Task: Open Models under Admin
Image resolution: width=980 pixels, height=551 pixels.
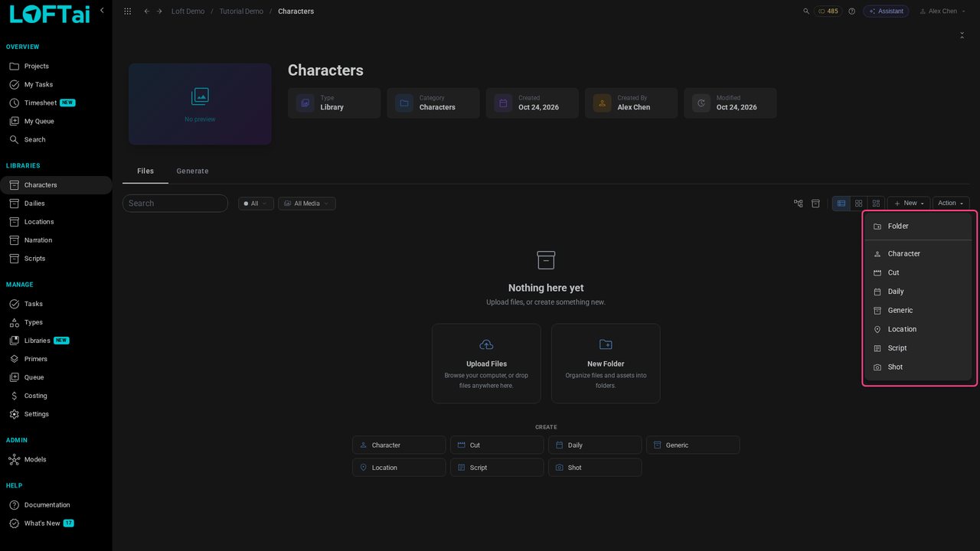Action: click(56, 460)
